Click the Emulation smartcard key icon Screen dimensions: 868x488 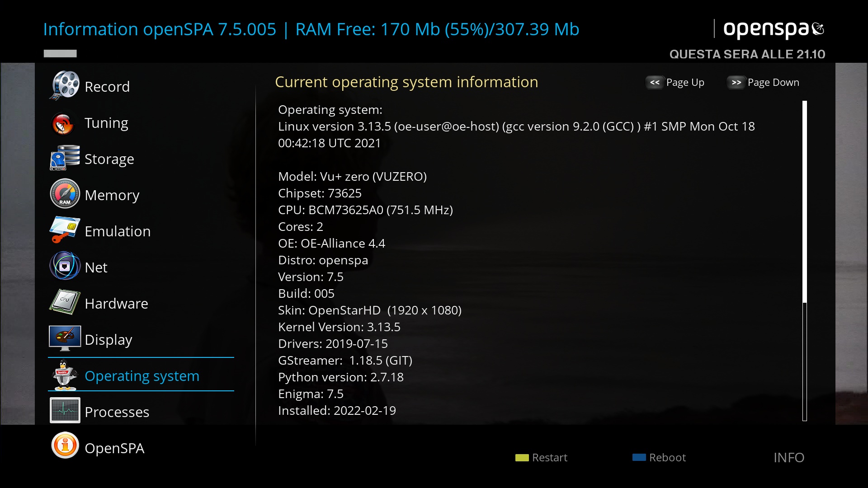pos(65,230)
